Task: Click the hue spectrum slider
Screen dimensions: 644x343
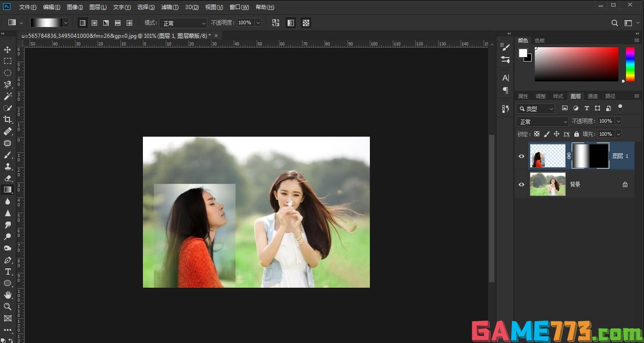Action: point(630,64)
